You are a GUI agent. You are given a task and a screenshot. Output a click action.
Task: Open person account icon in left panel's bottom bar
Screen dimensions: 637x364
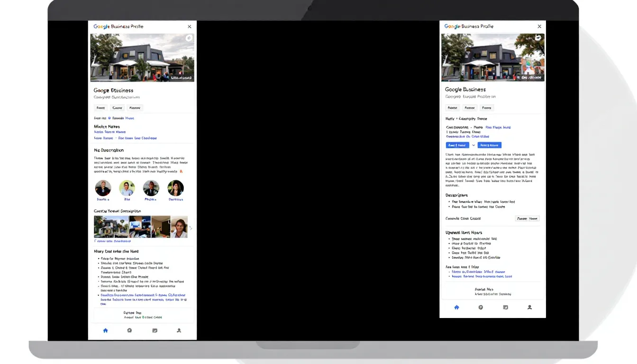(179, 330)
